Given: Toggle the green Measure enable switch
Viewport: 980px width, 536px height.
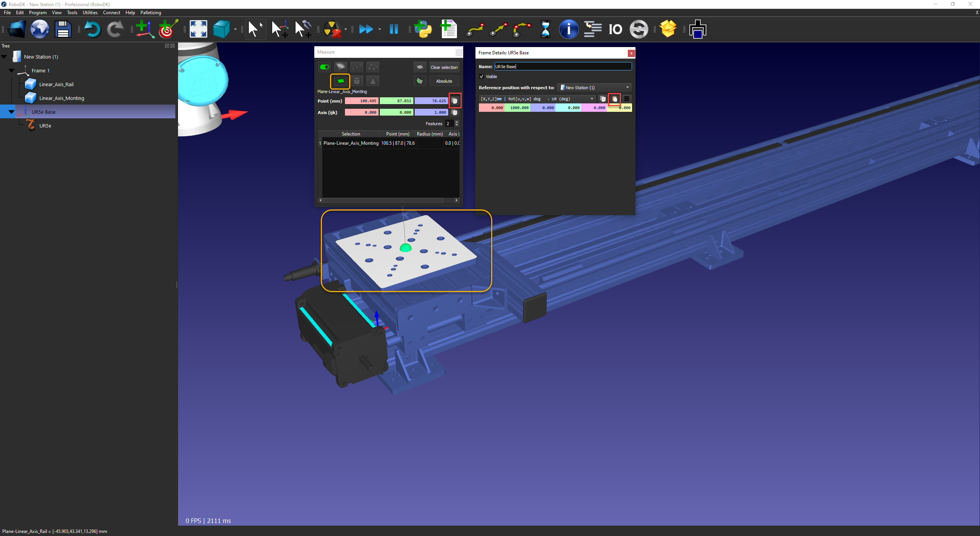Looking at the screenshot, I should click(325, 67).
